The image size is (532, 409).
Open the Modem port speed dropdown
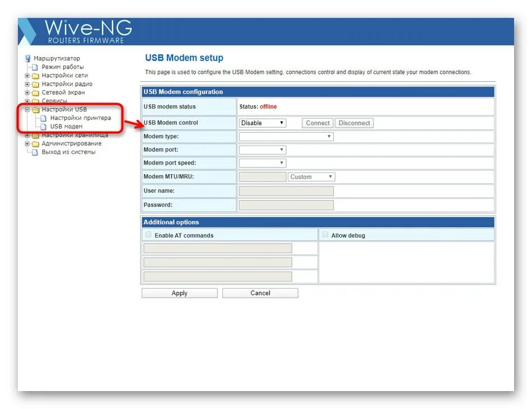coord(262,163)
